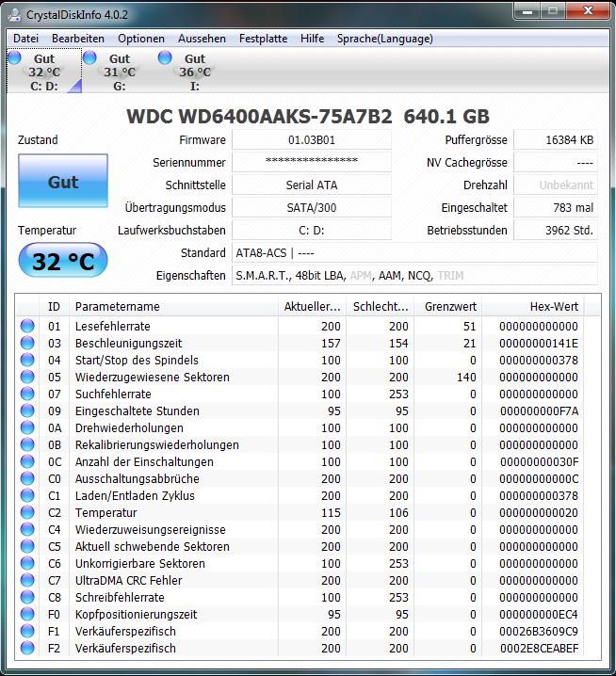
Task: Open the Festplatte menu
Action: click(263, 39)
